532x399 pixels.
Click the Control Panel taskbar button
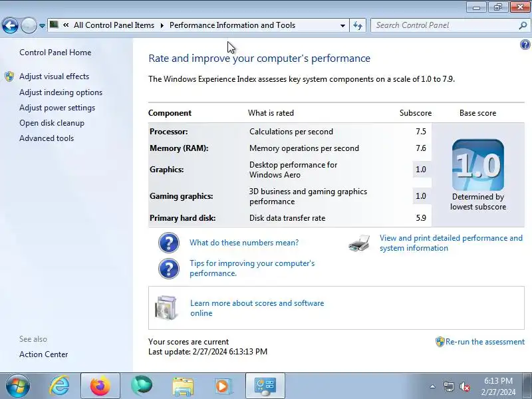(x=265, y=386)
